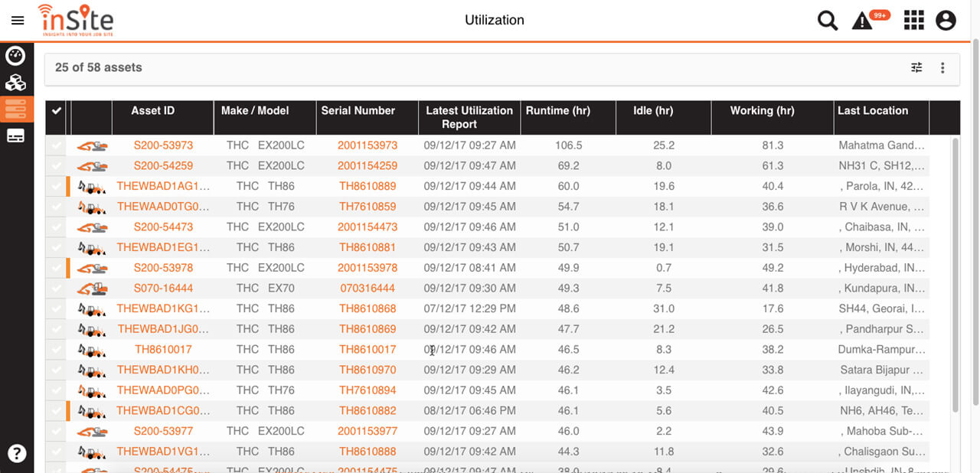The image size is (980, 473).
Task: Click excavator icon for S200-53973
Action: 92,145
